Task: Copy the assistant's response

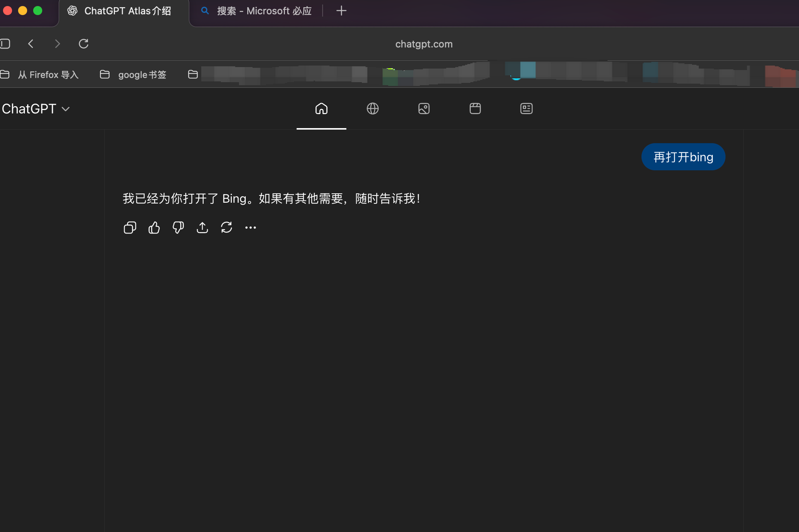Action: [130, 228]
